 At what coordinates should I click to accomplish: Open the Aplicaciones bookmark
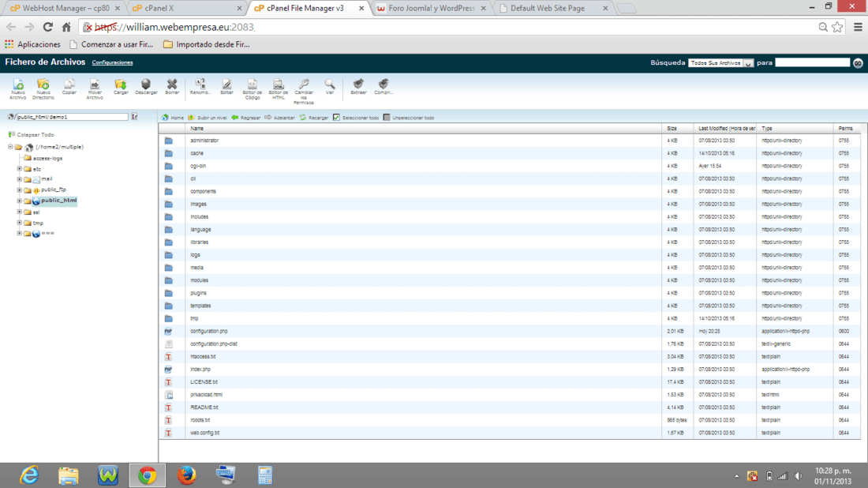click(32, 44)
